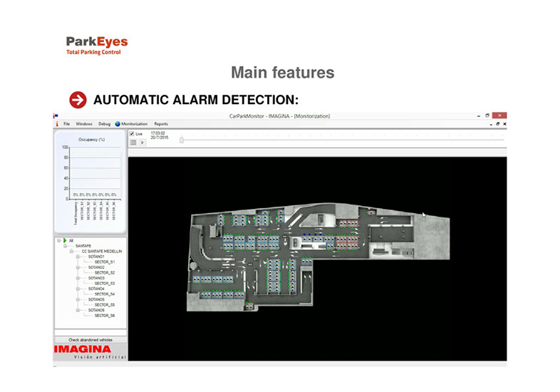The height and width of the screenshot is (392, 560).
Task: Click the calendar icon below Live checkbox
Action: click(133, 142)
